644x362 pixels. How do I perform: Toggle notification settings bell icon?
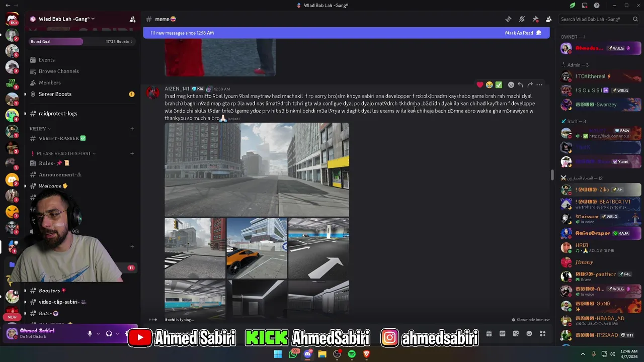[522, 19]
